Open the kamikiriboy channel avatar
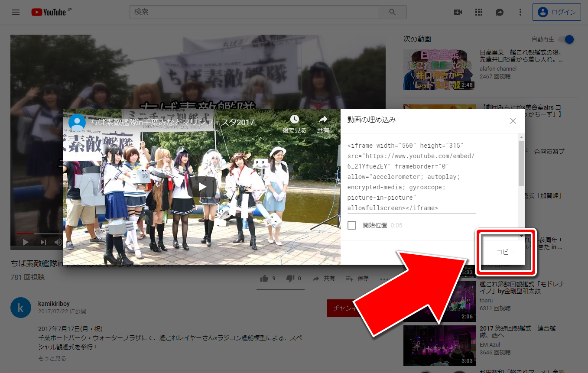The width and height of the screenshot is (588, 373). point(21,308)
